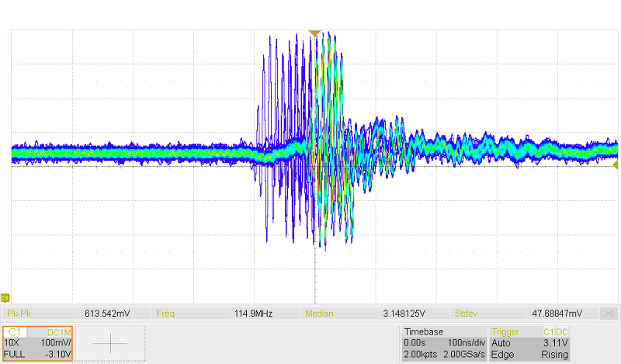Image resolution: width=621 pixels, height=364 pixels.
Task: Select the Pk-Pk measurement label
Action: 18,314
